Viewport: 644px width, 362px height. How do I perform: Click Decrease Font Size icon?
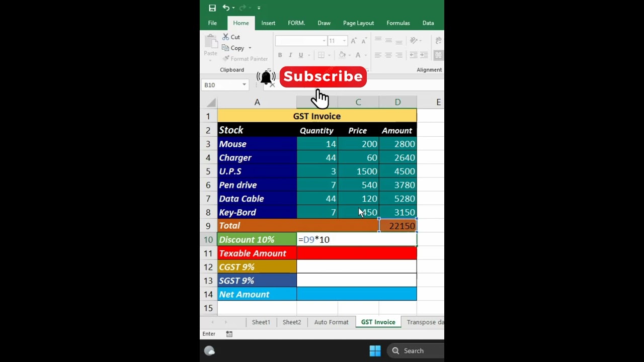coord(364,41)
